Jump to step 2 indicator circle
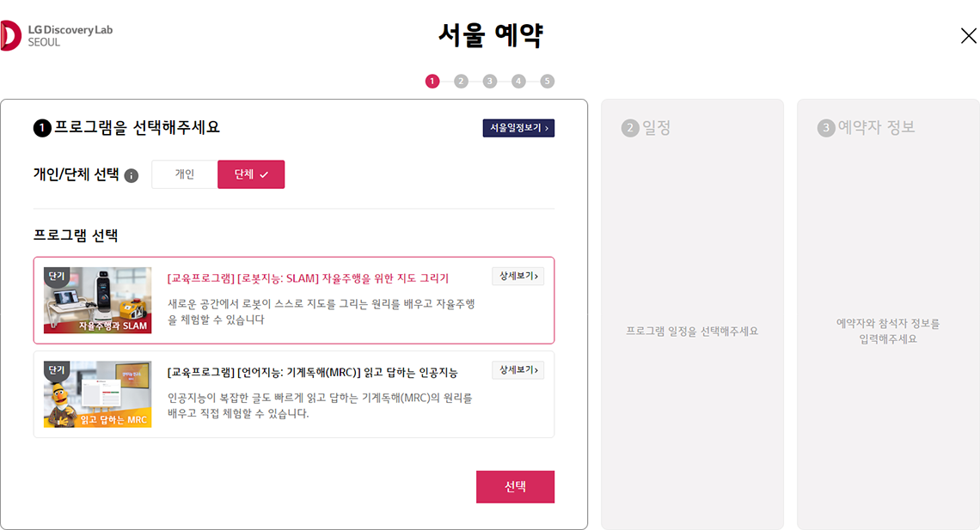 (x=461, y=81)
